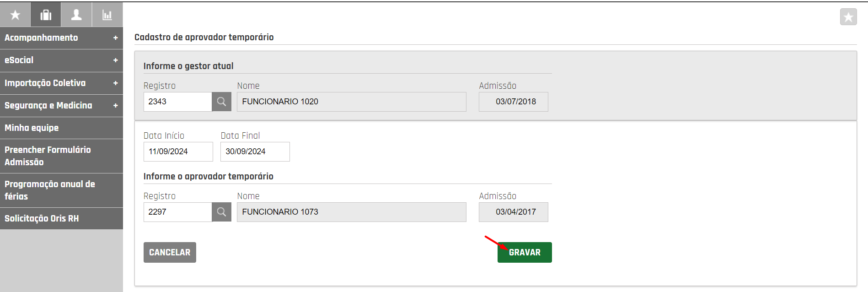
Task: Search current manager by registro magnifier
Action: [x=221, y=102]
